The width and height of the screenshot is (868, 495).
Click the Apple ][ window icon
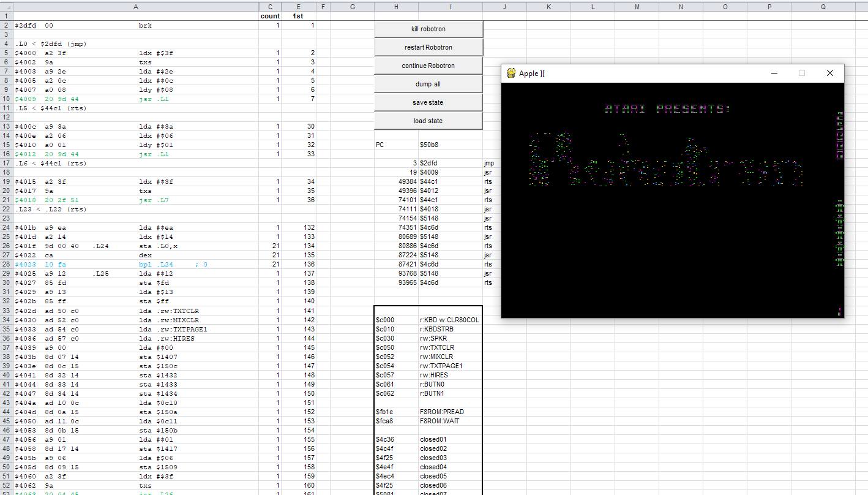pos(511,74)
